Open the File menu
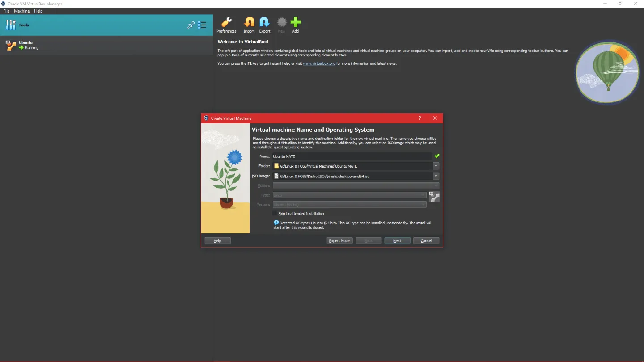Image resolution: width=644 pixels, height=362 pixels. click(x=6, y=11)
